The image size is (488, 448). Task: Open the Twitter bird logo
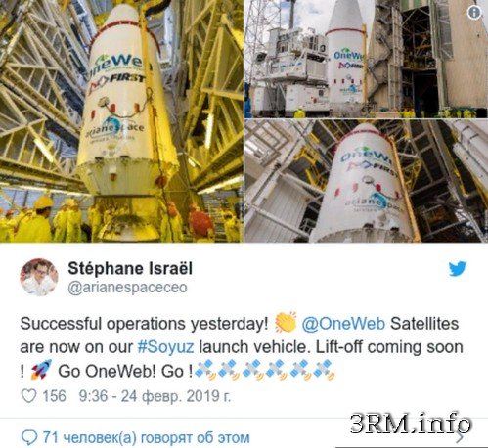[x=458, y=269]
